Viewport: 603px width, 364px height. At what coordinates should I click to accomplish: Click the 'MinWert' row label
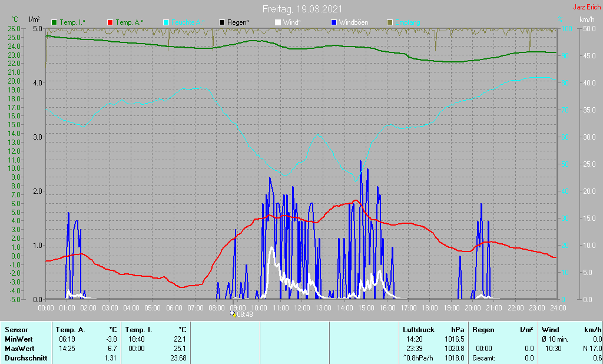pos(19,339)
